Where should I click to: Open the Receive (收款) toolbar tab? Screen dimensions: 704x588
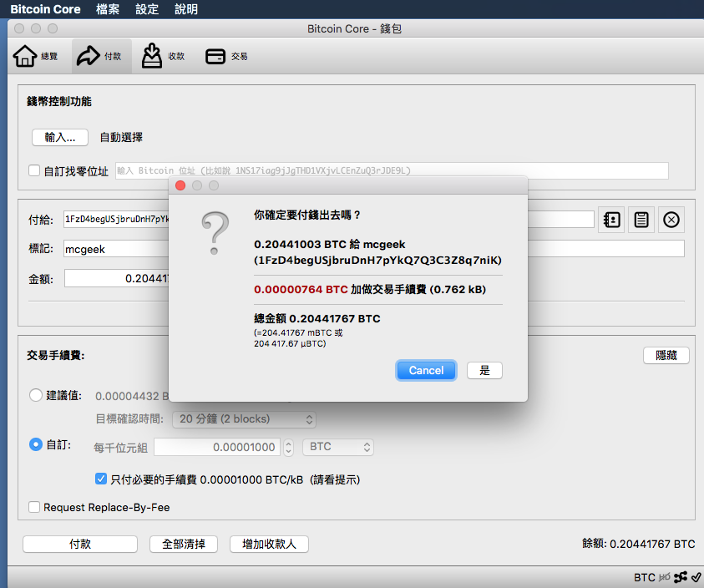pos(163,56)
